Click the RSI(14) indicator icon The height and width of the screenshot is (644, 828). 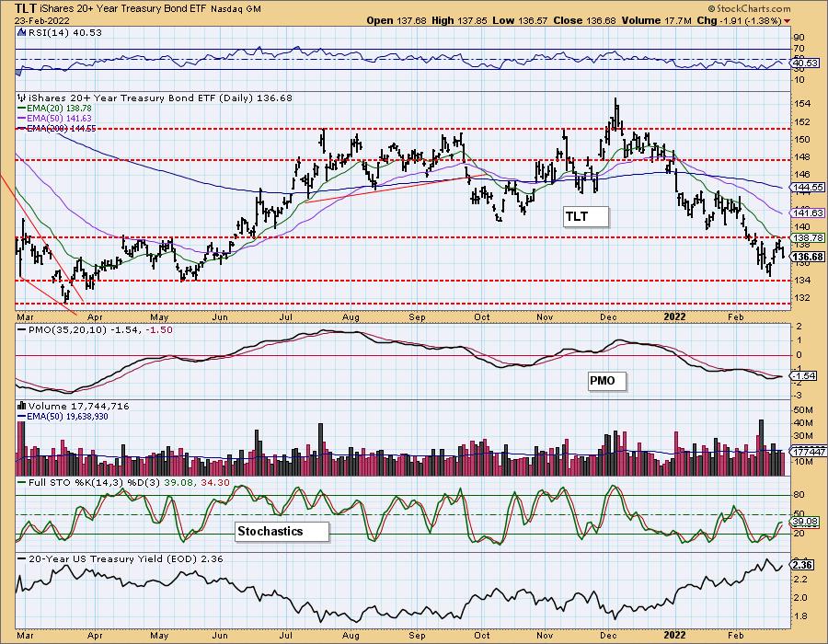21,33
